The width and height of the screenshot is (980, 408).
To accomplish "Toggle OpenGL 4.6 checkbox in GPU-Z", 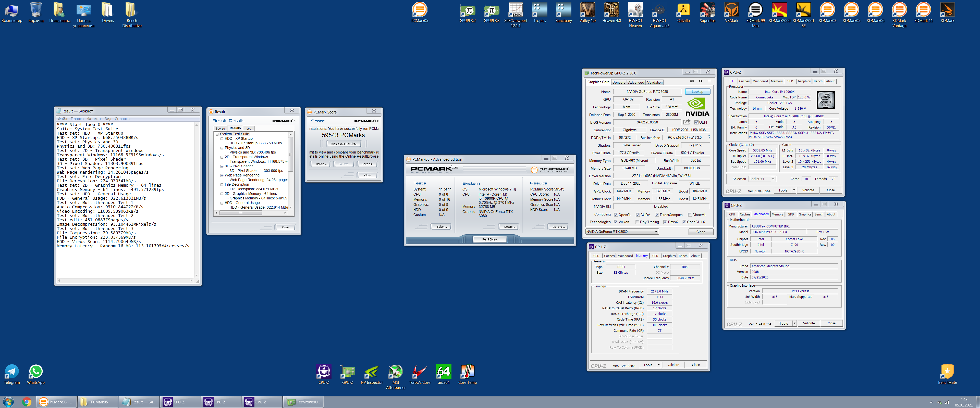I will coord(684,222).
